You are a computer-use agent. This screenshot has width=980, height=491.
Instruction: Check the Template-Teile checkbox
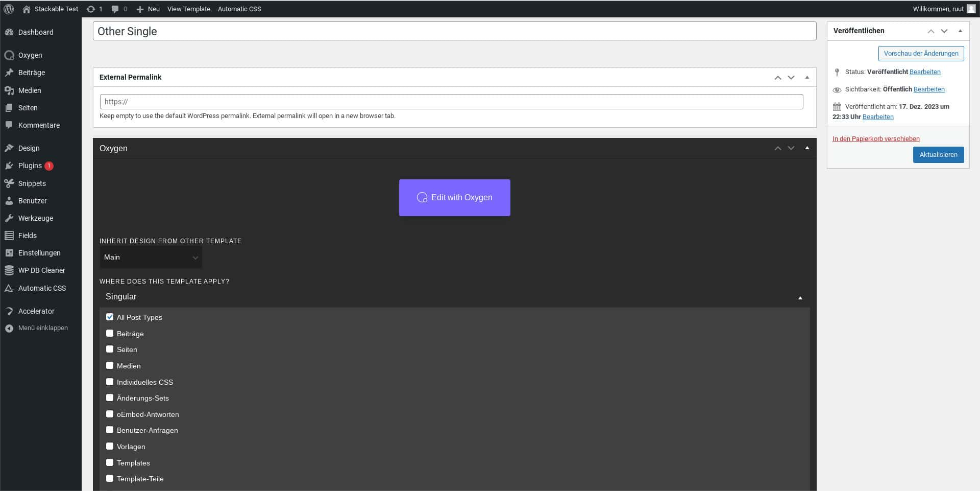coord(110,479)
